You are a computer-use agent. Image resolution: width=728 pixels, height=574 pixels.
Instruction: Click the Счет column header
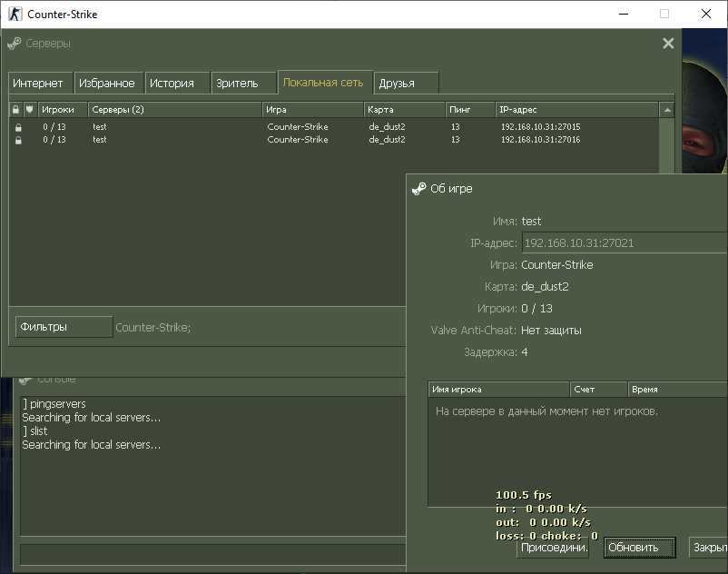(598, 389)
